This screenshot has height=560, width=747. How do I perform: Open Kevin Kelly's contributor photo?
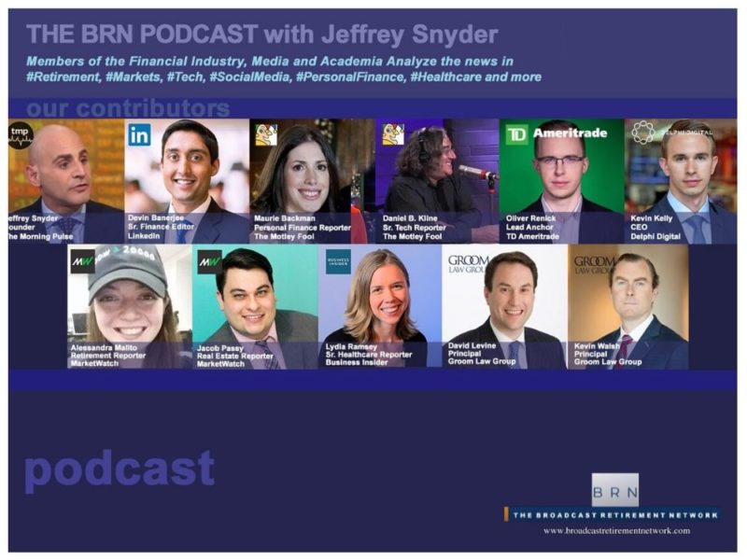tap(681, 181)
